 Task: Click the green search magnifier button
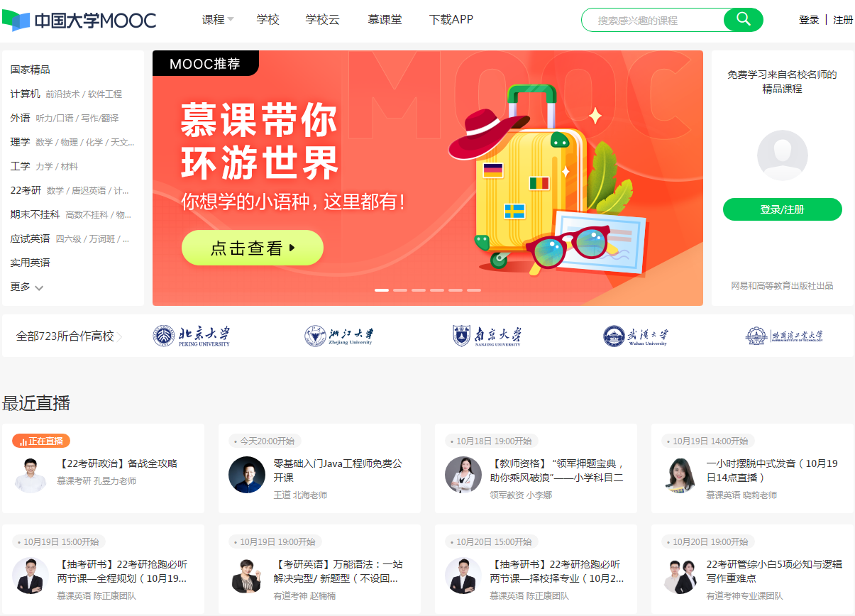[x=743, y=20]
